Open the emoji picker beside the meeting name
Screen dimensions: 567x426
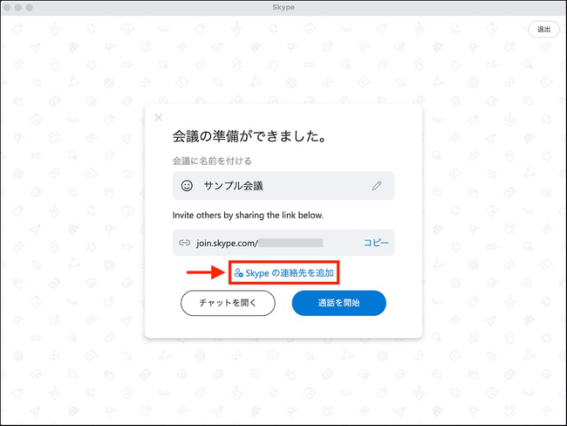(187, 186)
